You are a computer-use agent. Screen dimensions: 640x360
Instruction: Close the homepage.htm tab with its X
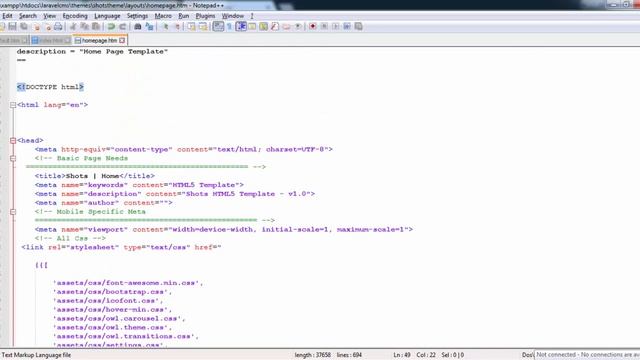pos(122,40)
